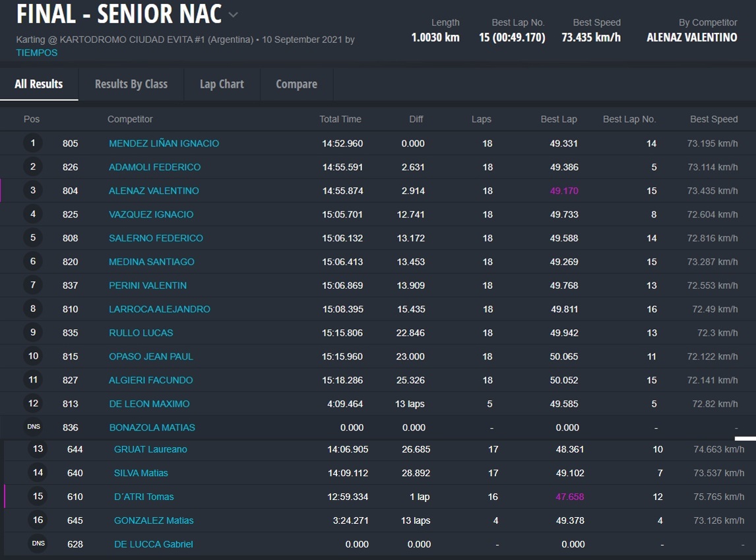Open competitor MENDEZ LIÑAN IGNACIO
756x560 pixels.
pyautogui.click(x=164, y=144)
